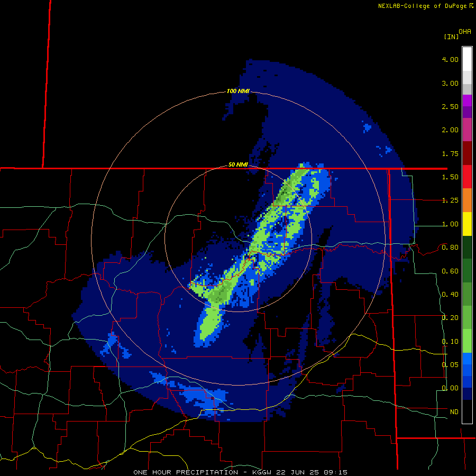
Task: Click the 4.00 legend value
Action: coord(450,59)
